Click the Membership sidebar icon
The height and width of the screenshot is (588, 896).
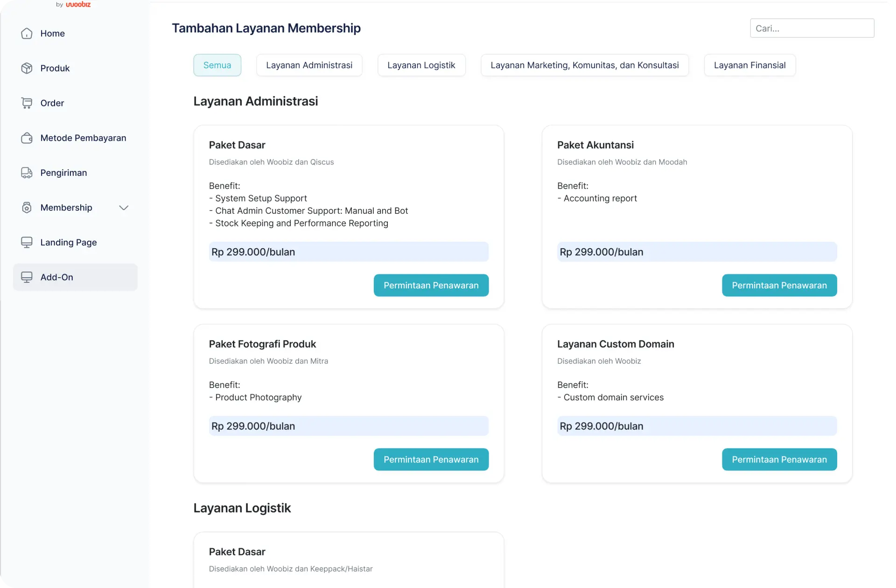[27, 207]
